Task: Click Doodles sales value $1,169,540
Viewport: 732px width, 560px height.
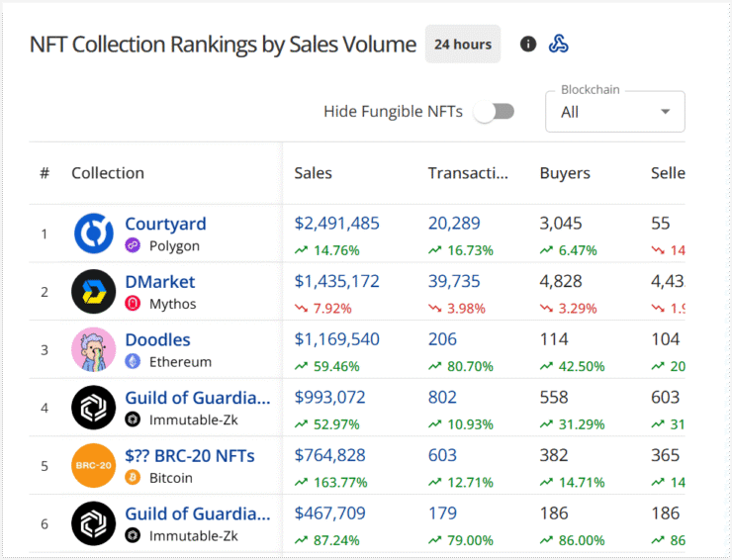Action: [x=336, y=339]
